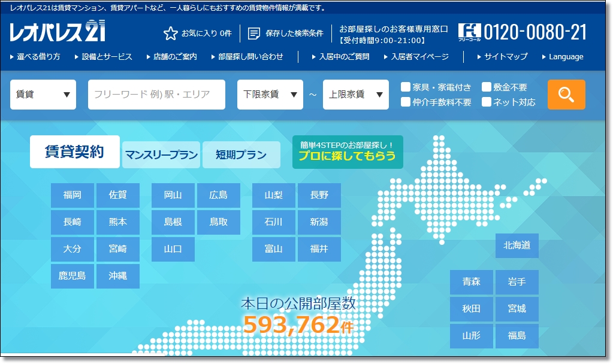Click the phone number 0120-0080-21
Image resolution: width=613 pixels, height=364 pixels.
(x=535, y=32)
